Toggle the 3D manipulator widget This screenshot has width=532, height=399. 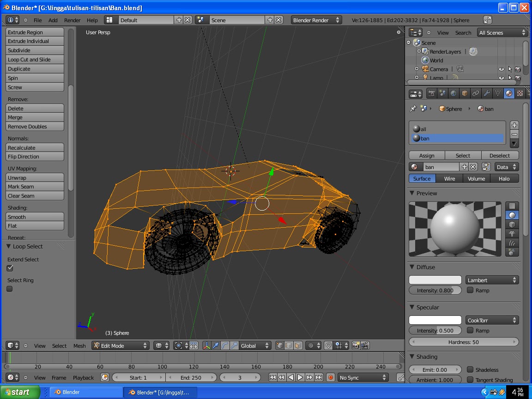pos(206,346)
